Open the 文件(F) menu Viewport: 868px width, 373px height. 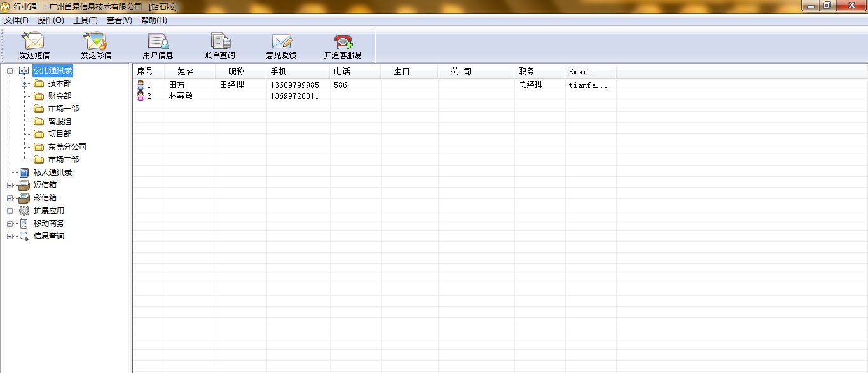[x=17, y=20]
